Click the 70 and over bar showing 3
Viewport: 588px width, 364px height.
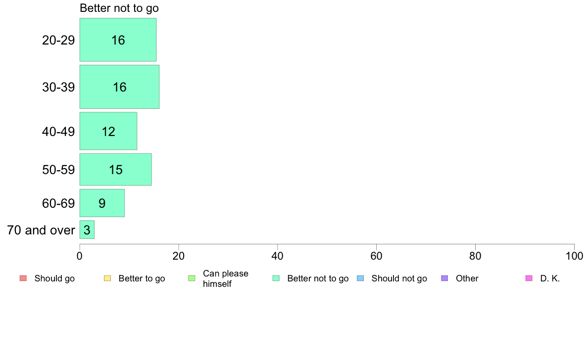pos(87,230)
